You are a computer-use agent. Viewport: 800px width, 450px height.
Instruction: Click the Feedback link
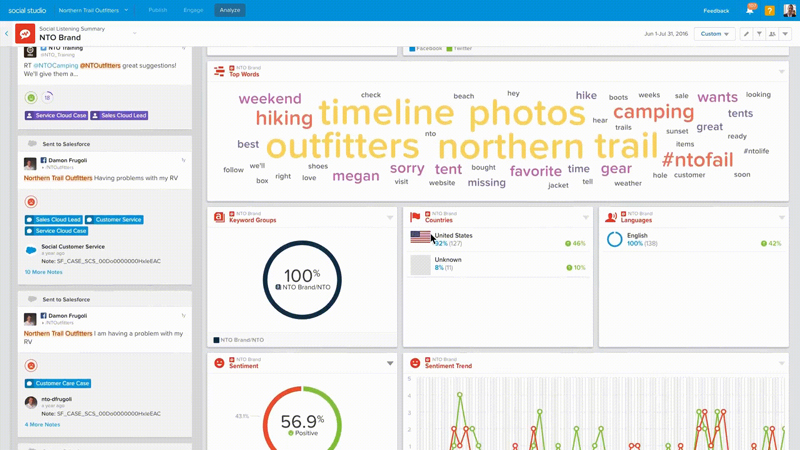(716, 10)
